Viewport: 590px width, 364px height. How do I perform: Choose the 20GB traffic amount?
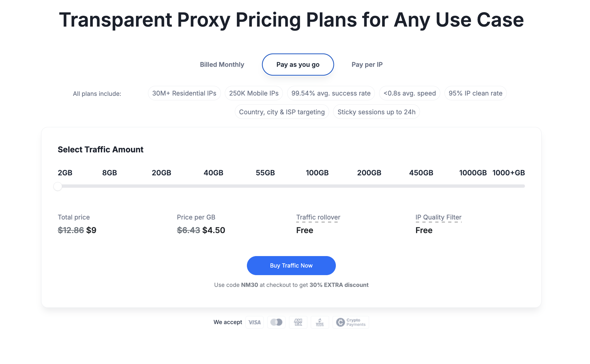coord(162,173)
